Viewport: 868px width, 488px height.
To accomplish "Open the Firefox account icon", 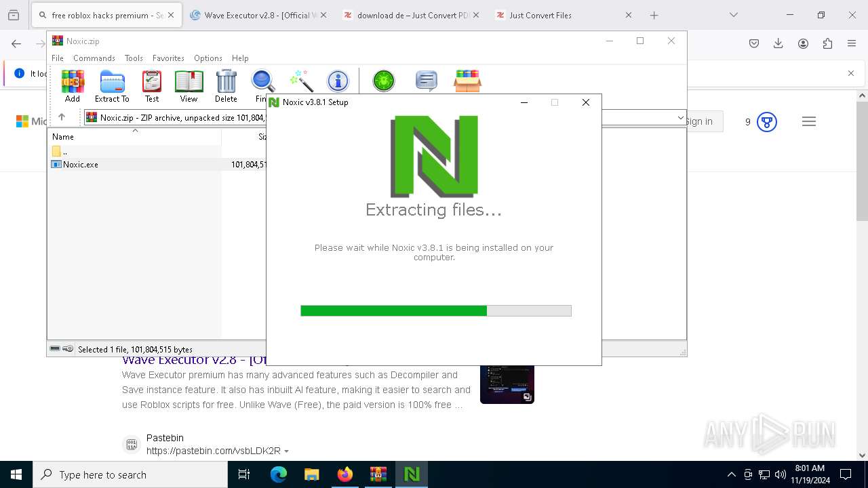I will coord(803,43).
